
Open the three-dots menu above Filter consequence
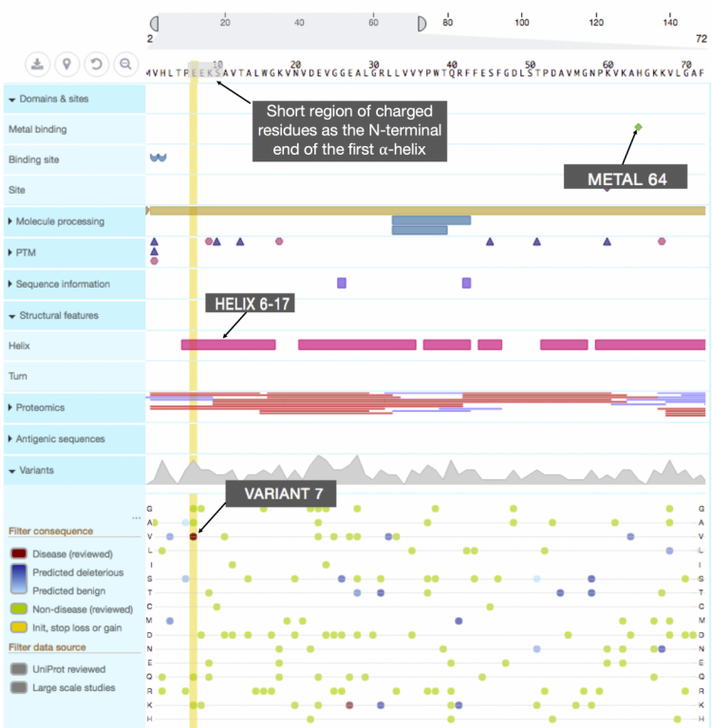[x=137, y=518]
